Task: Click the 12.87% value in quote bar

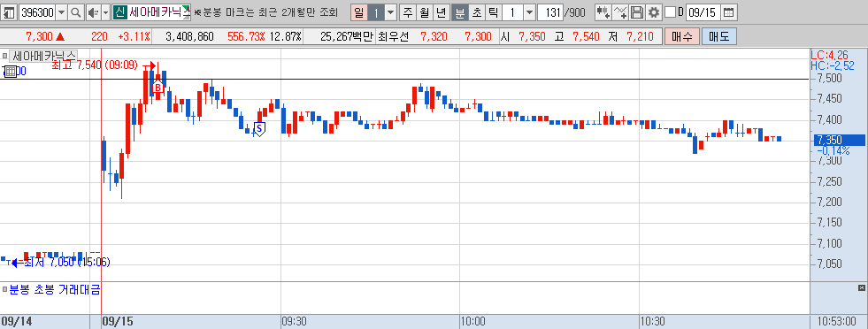Action: tap(286, 37)
